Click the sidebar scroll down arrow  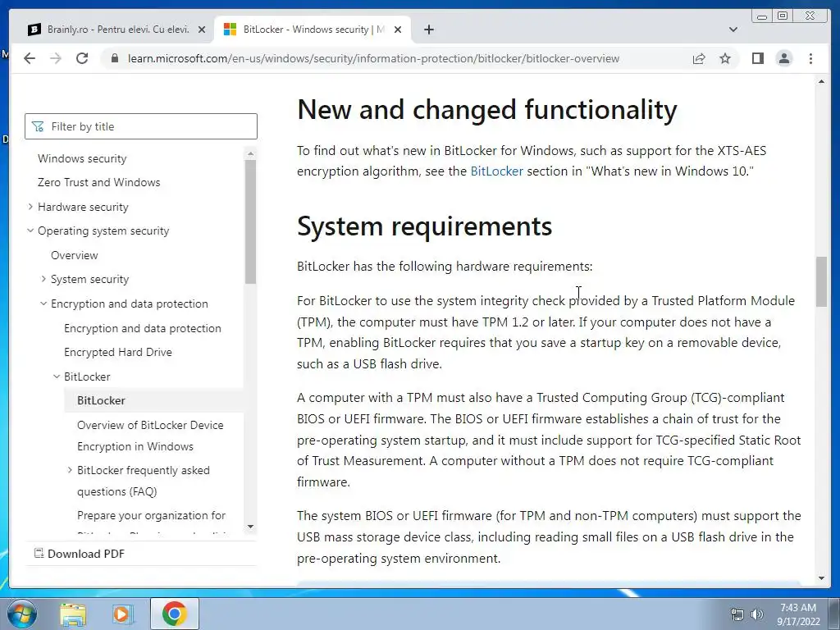pyautogui.click(x=250, y=527)
